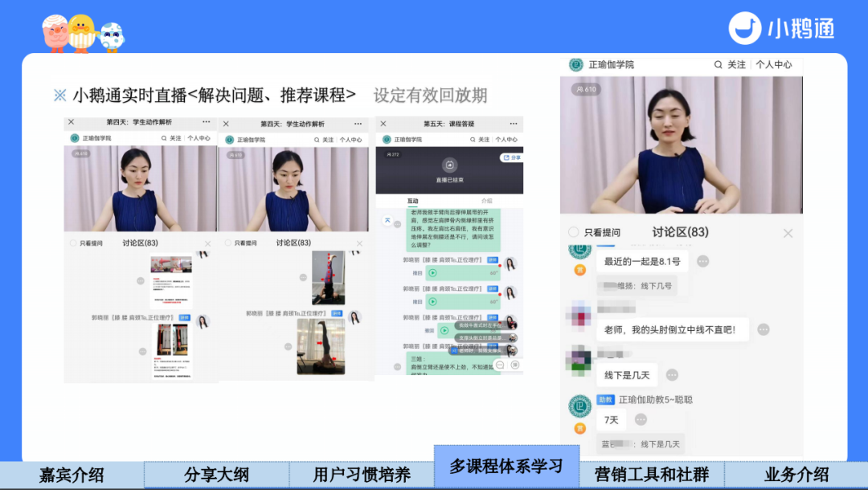Click the blue 助教 badge
This screenshot has height=490, width=868.
coord(606,400)
